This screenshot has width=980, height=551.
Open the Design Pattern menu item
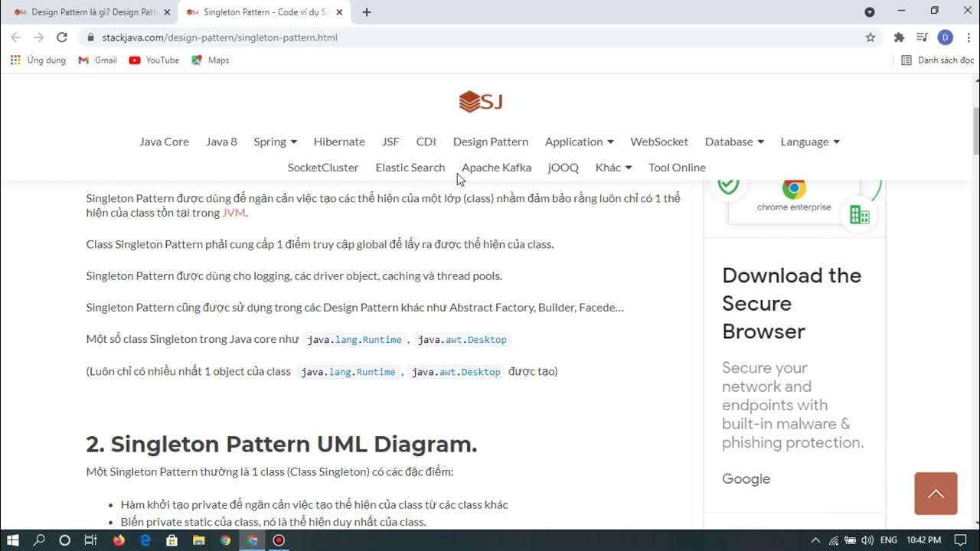[491, 142]
